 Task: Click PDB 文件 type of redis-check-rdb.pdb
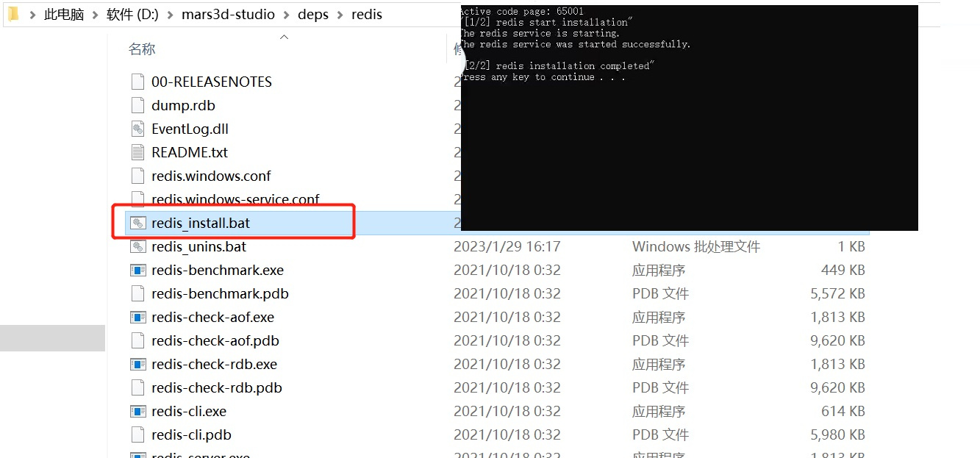pyautogui.click(x=661, y=387)
